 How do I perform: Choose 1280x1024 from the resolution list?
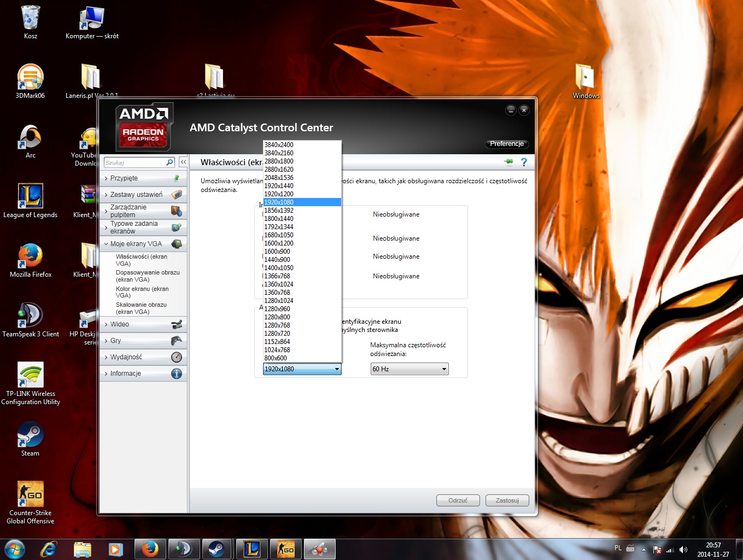(x=302, y=301)
